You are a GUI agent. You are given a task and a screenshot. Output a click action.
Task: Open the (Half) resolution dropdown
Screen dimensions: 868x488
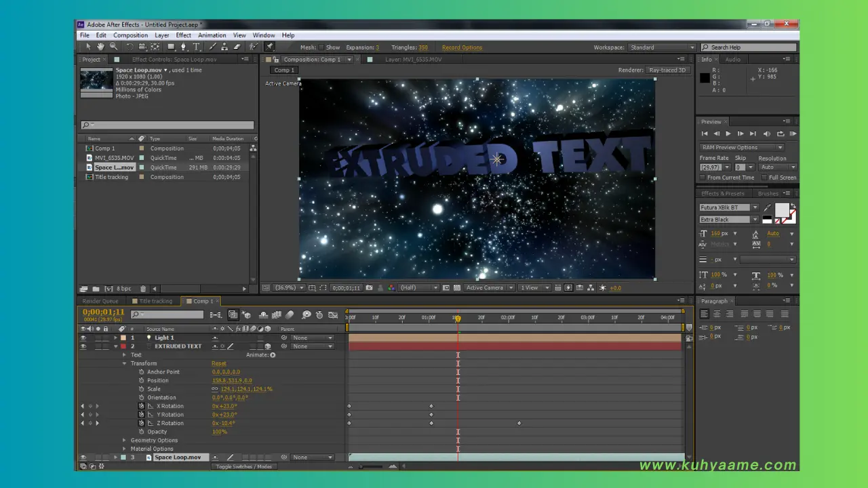pos(418,288)
